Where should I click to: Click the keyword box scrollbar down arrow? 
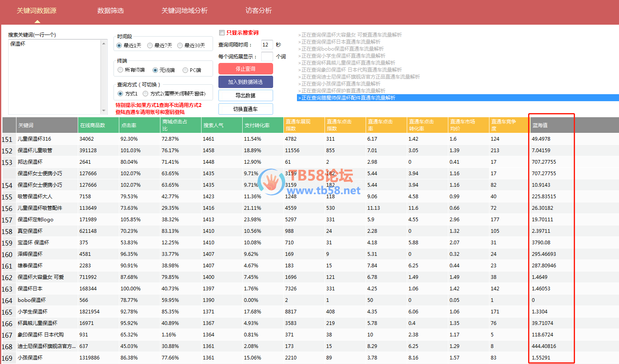pyautogui.click(x=104, y=111)
